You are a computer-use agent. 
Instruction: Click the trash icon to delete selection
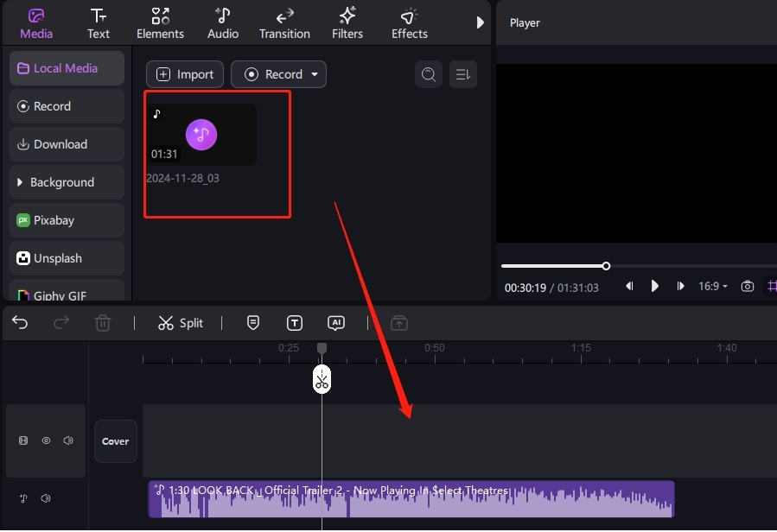[x=103, y=323]
